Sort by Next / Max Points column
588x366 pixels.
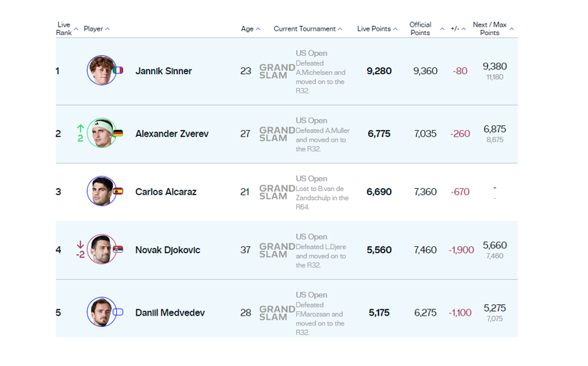[x=493, y=28]
